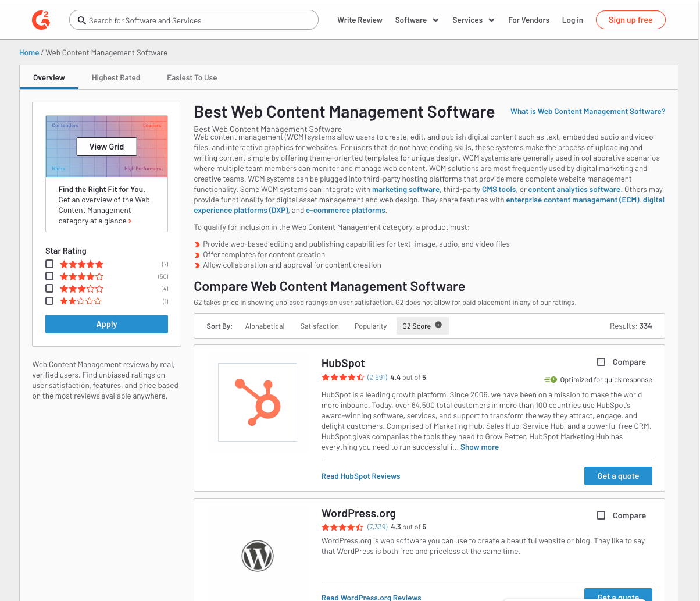Expand HubSpot description with Show more
This screenshot has height=601, width=700.
tap(479, 447)
